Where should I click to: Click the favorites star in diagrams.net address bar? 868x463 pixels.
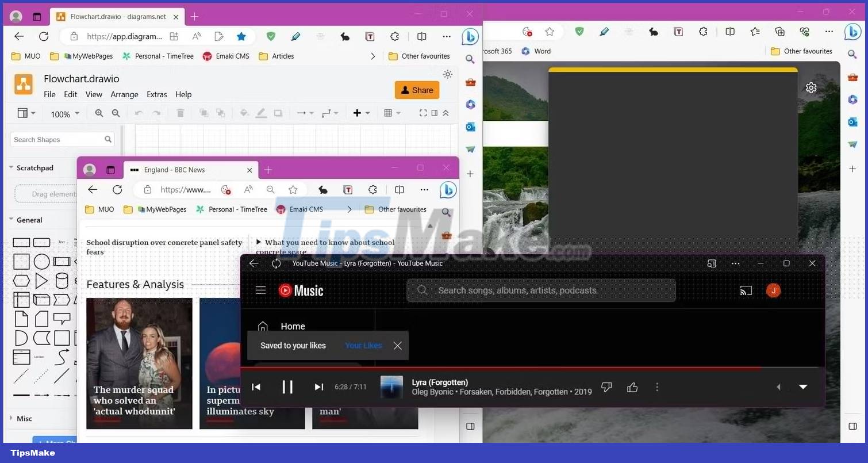[x=241, y=36]
